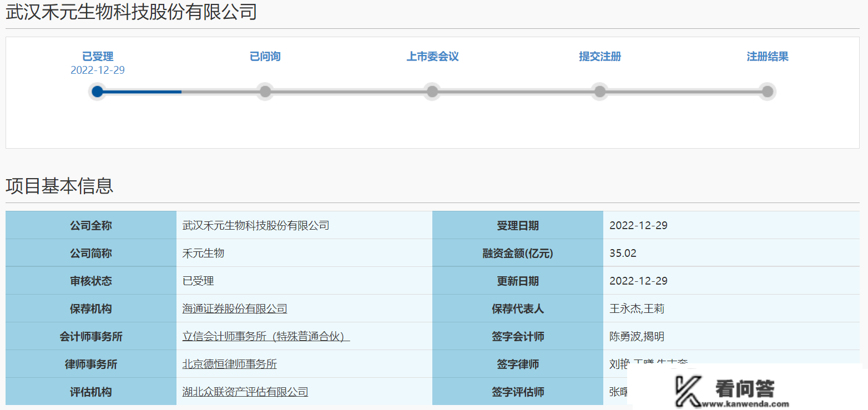Click the 更新日期 header cell

pos(518,281)
